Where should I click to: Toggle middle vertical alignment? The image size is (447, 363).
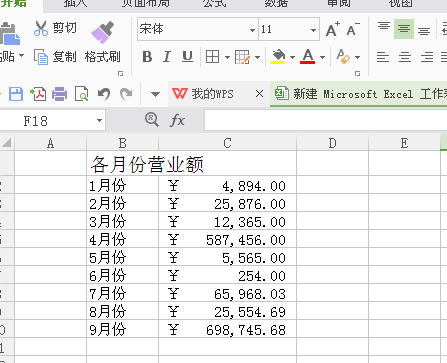tap(404, 29)
